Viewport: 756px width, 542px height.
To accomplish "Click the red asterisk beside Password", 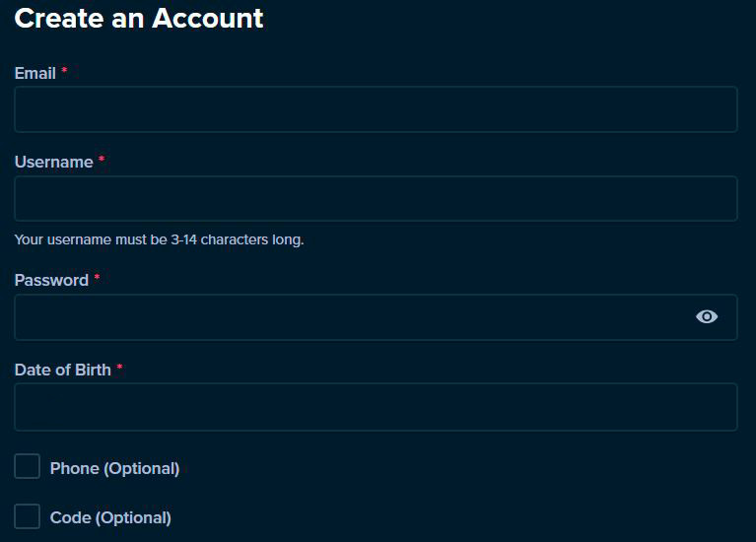I will tap(97, 278).
